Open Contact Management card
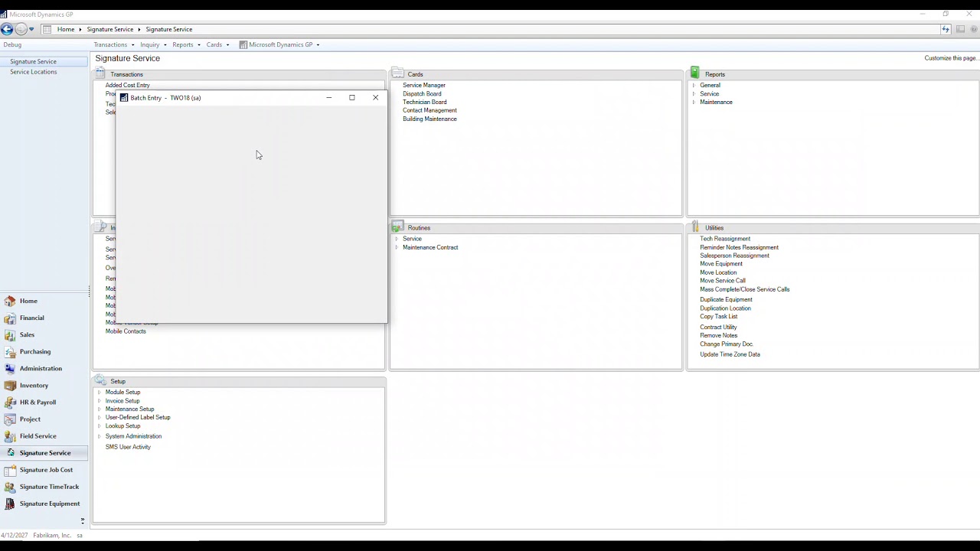Screen dimensions: 980x551 (430, 110)
